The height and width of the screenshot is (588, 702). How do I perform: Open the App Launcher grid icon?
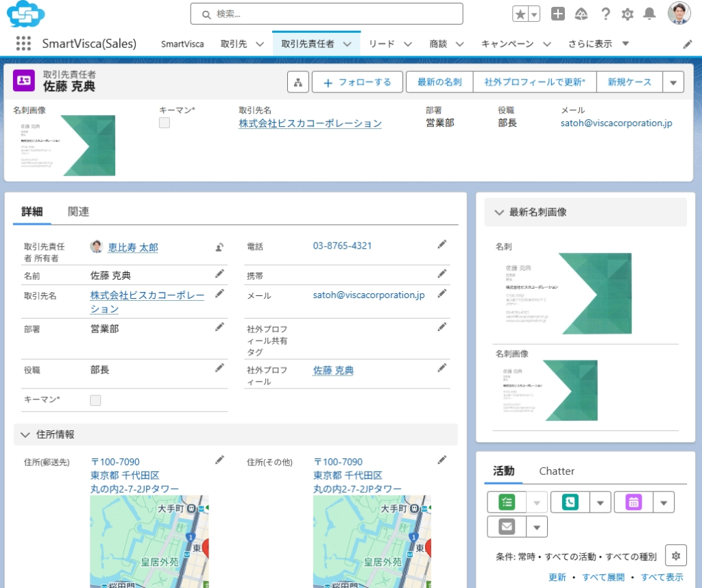tap(23, 44)
